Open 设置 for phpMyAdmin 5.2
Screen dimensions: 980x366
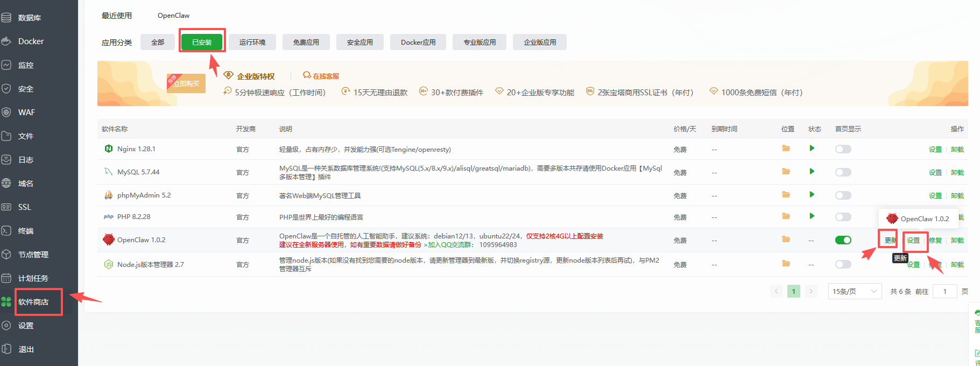[935, 195]
